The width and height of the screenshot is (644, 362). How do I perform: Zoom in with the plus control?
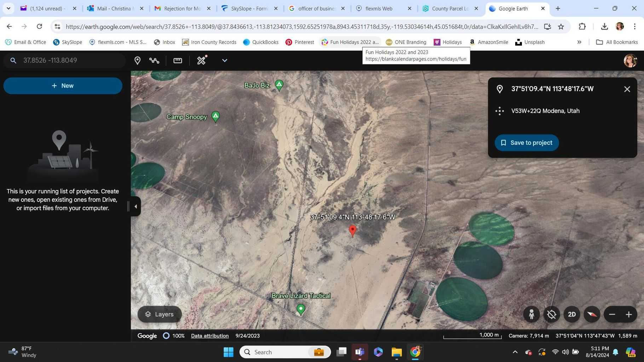(x=629, y=314)
